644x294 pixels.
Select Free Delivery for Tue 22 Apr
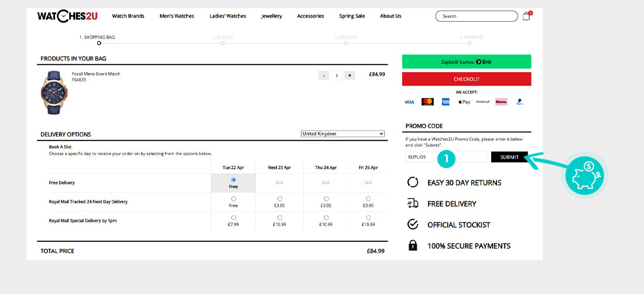click(234, 180)
